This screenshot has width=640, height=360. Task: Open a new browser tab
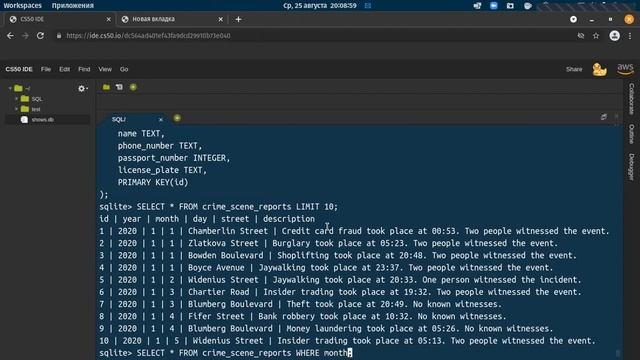tap(238, 19)
